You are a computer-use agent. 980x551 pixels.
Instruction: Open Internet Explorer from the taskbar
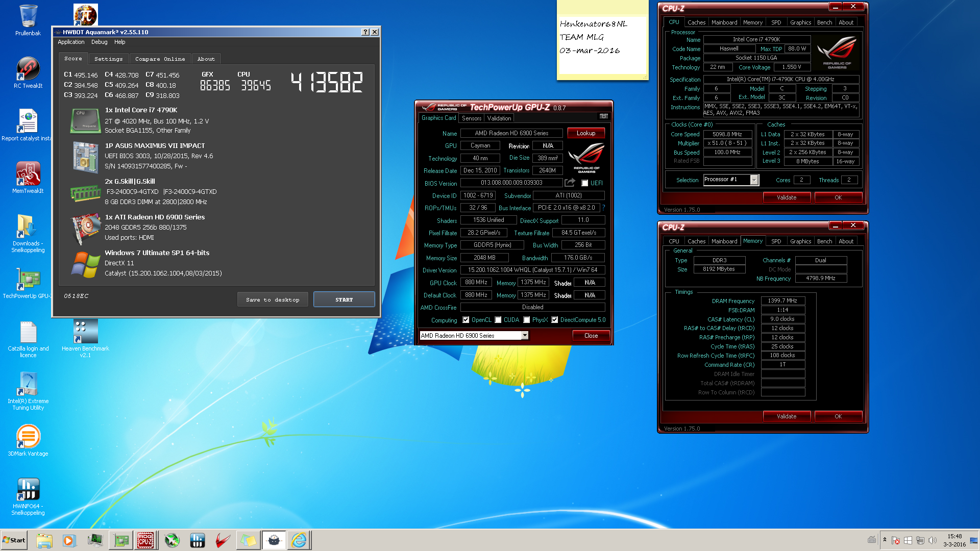click(299, 540)
